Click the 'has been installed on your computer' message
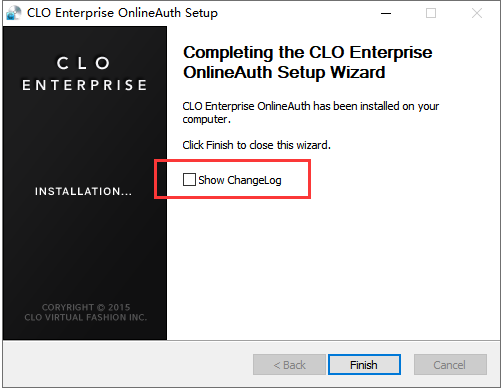Screen dimensions: 503x390 click(310, 113)
